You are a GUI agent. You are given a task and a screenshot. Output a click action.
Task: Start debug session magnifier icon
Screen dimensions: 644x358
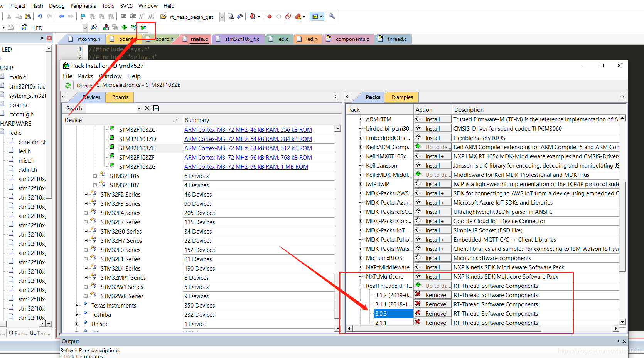[252, 17]
